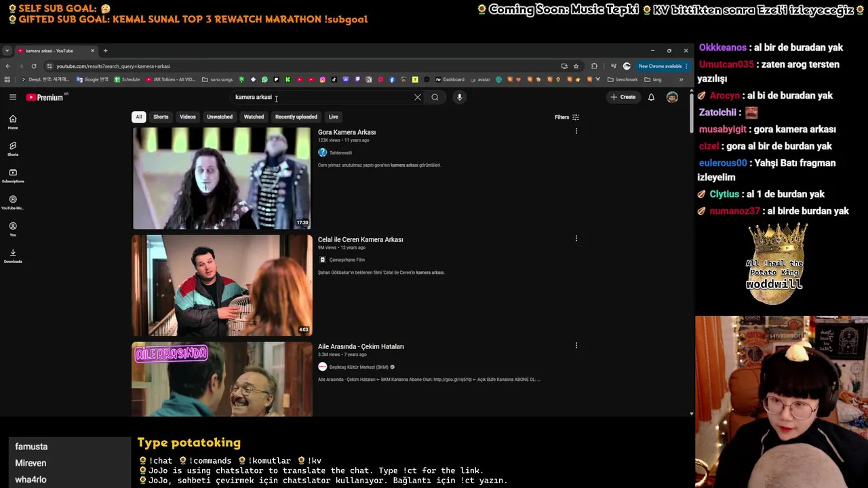Open the Gora Kamera Arkası title link
This screenshot has height=488, width=868.
pos(347,132)
